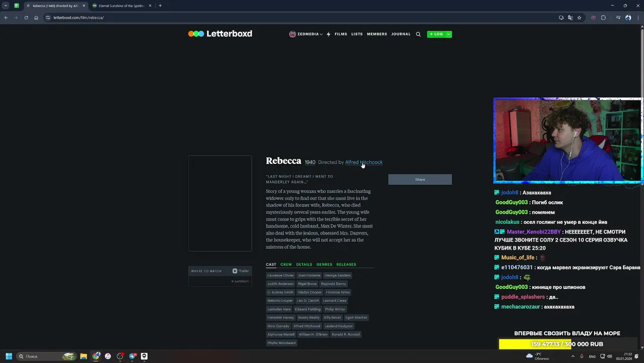Click the Share button
Screen dimensions: 644x363
pos(420,179)
